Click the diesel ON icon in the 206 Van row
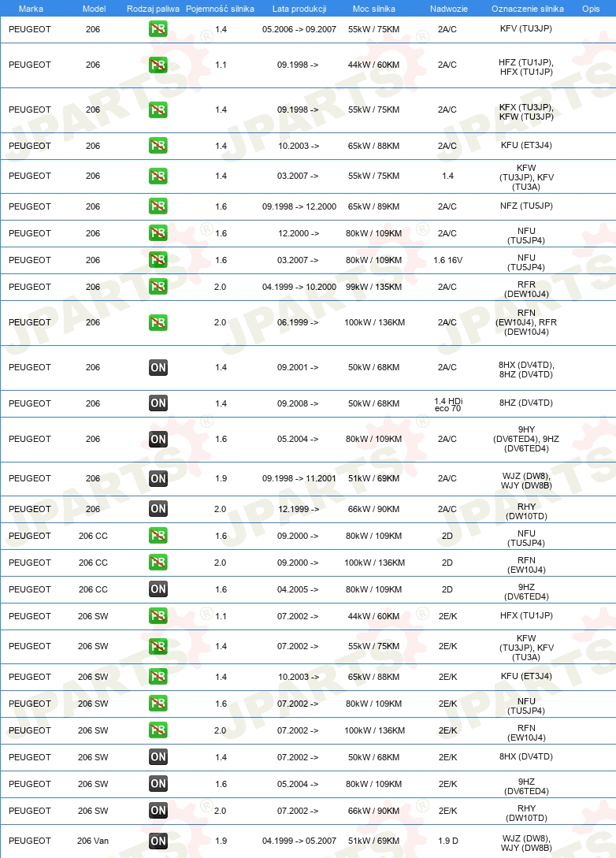The height and width of the screenshot is (858, 616). click(158, 841)
